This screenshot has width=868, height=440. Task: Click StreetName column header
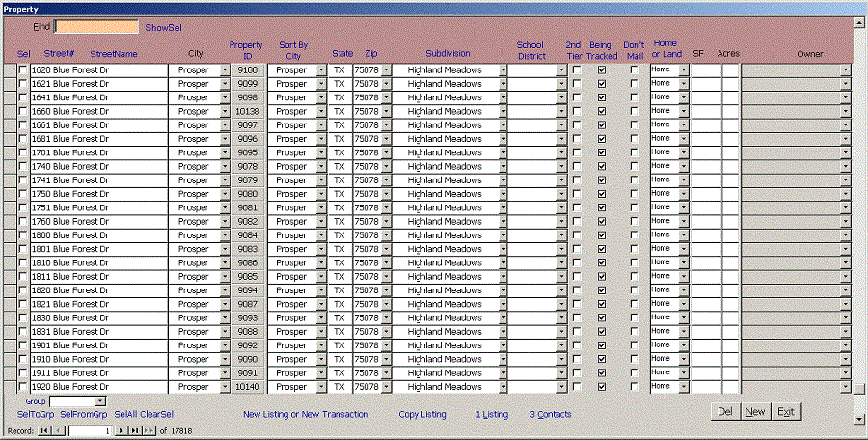[x=114, y=54]
